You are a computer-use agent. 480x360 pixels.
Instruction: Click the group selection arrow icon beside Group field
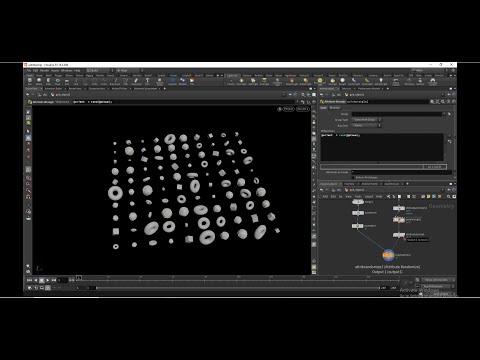(449, 114)
